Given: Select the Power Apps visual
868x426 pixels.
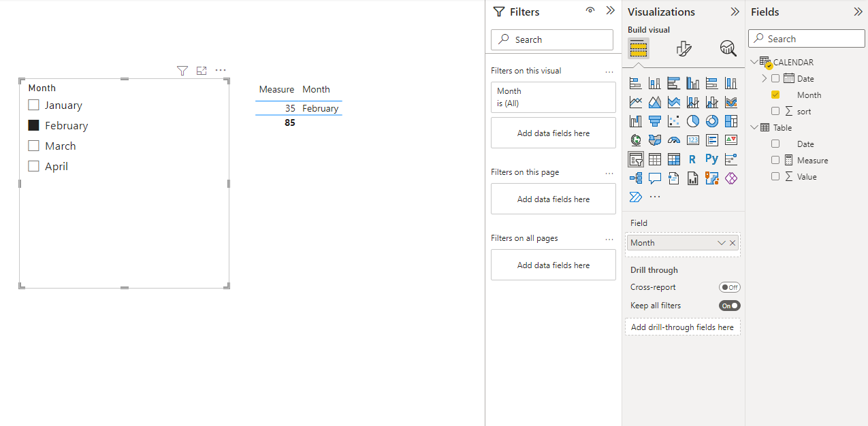Looking at the screenshot, I should coord(731,178).
